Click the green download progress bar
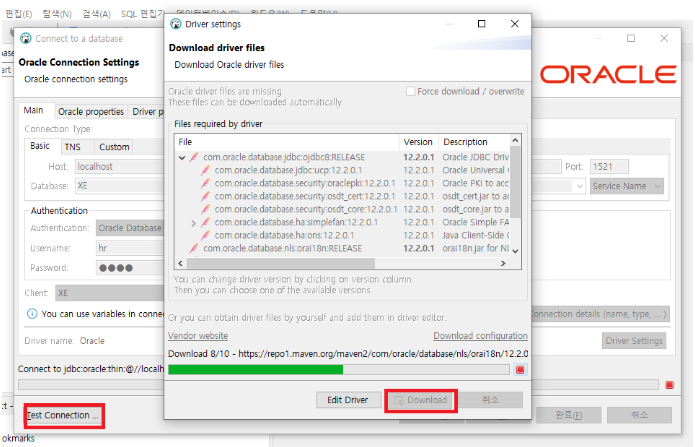695x447 pixels. 339,369
